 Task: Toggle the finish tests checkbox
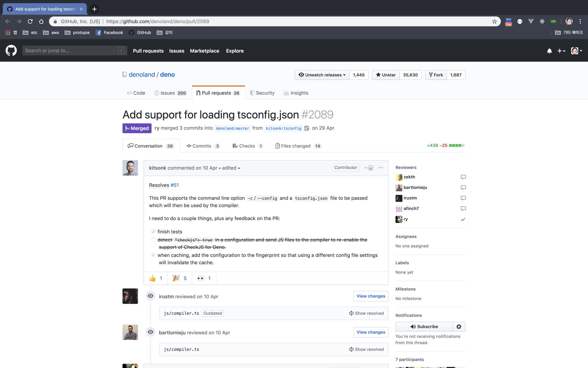(x=153, y=232)
